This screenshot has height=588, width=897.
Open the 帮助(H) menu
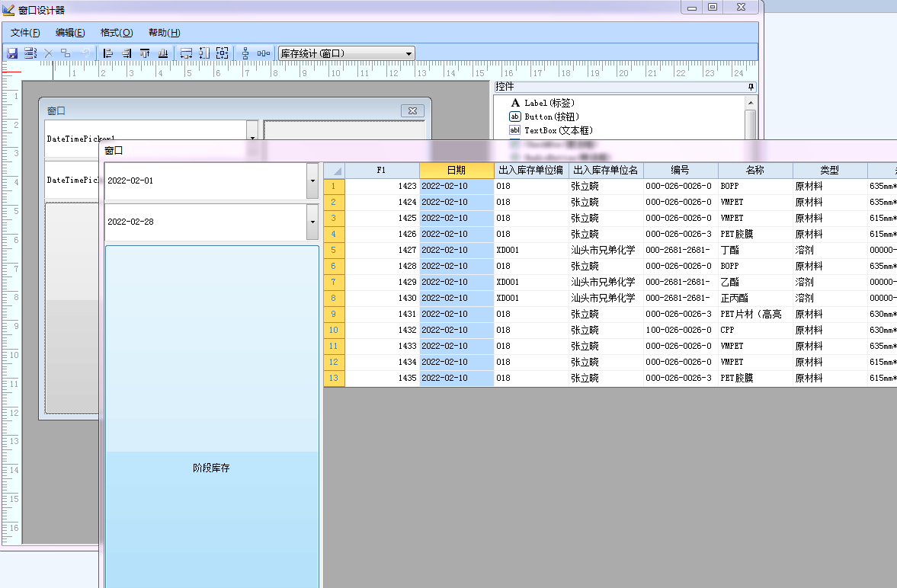point(164,33)
